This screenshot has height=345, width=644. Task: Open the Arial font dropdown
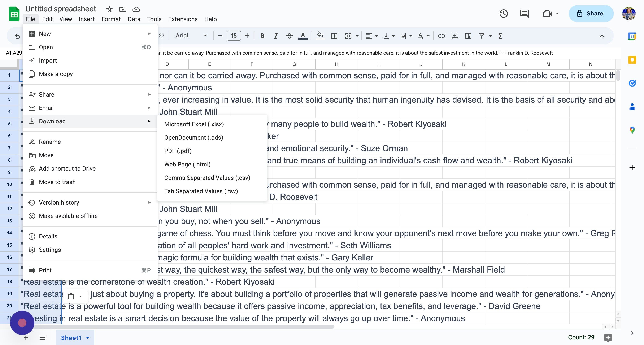[x=191, y=36]
